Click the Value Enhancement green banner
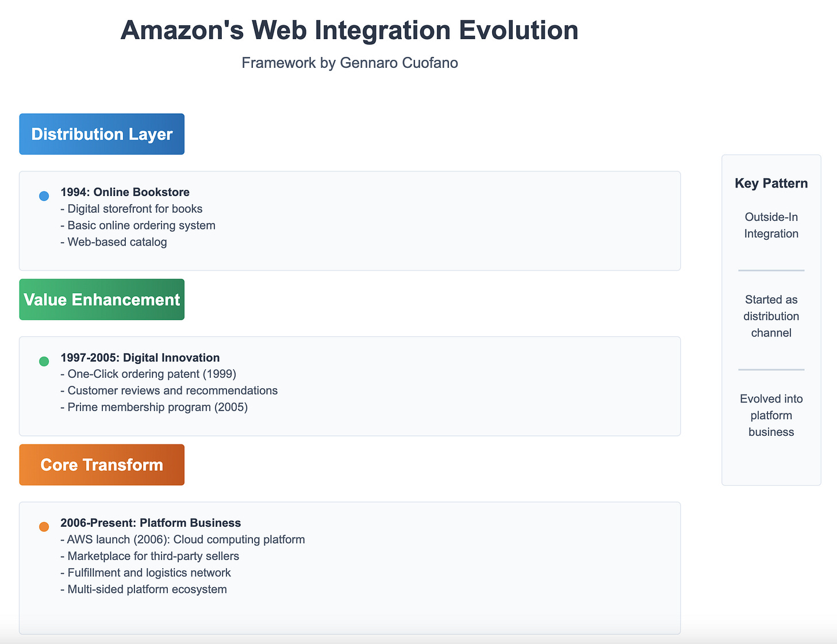The width and height of the screenshot is (837, 644). click(102, 300)
